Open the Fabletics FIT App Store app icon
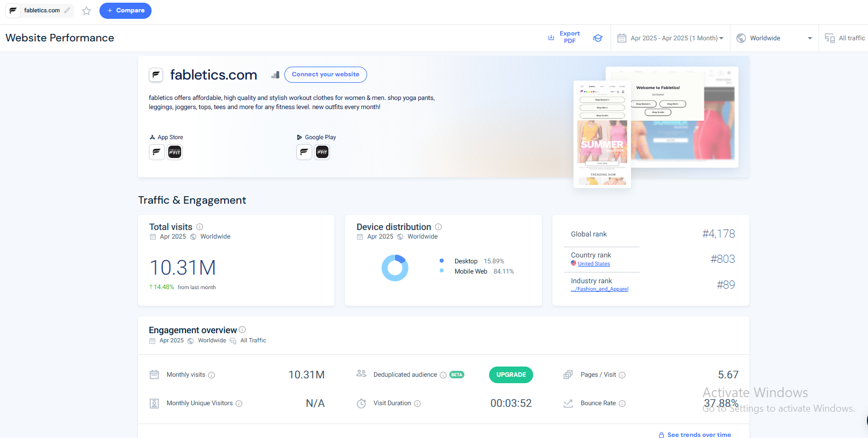 tap(175, 152)
